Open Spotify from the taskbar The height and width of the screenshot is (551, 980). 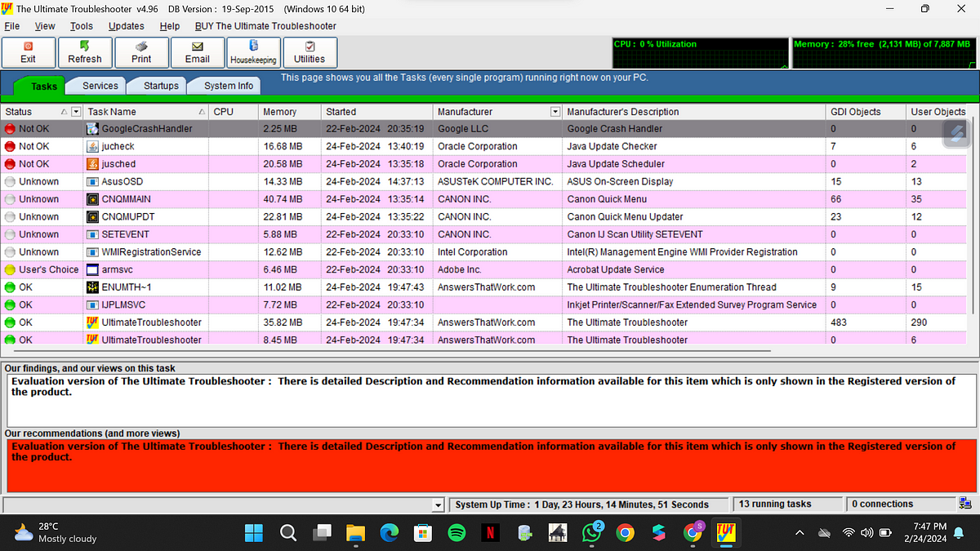point(457,533)
